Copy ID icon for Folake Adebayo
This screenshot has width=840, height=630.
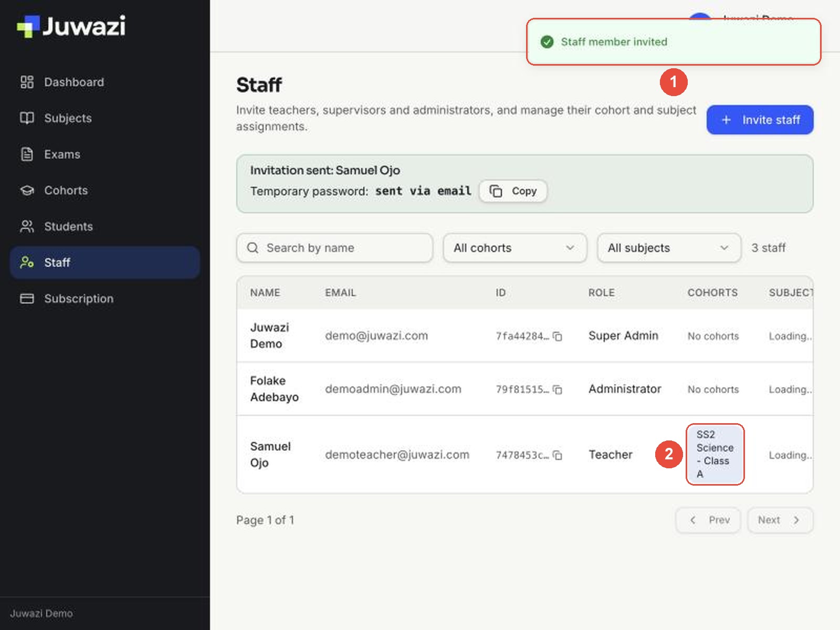pyautogui.click(x=558, y=390)
